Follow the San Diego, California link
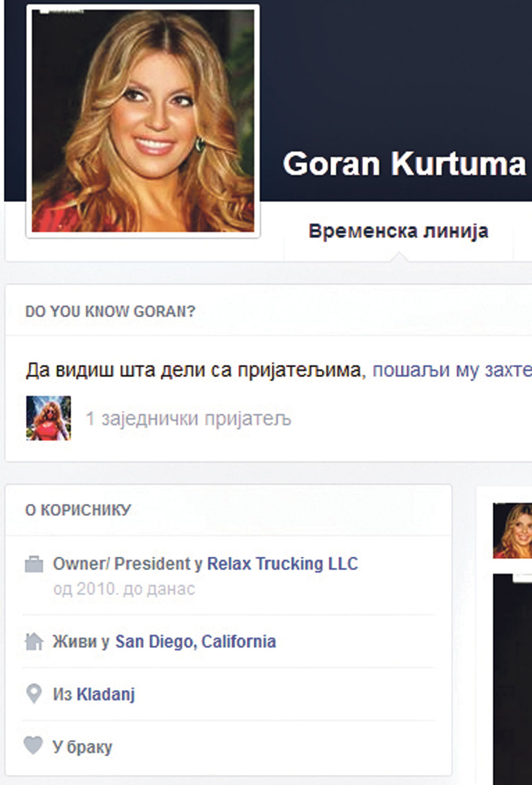The image size is (532, 785). 195,642
